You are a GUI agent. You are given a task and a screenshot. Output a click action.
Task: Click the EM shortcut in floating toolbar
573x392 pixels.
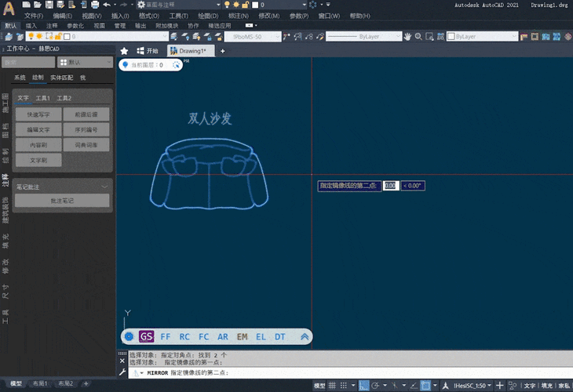pos(242,336)
